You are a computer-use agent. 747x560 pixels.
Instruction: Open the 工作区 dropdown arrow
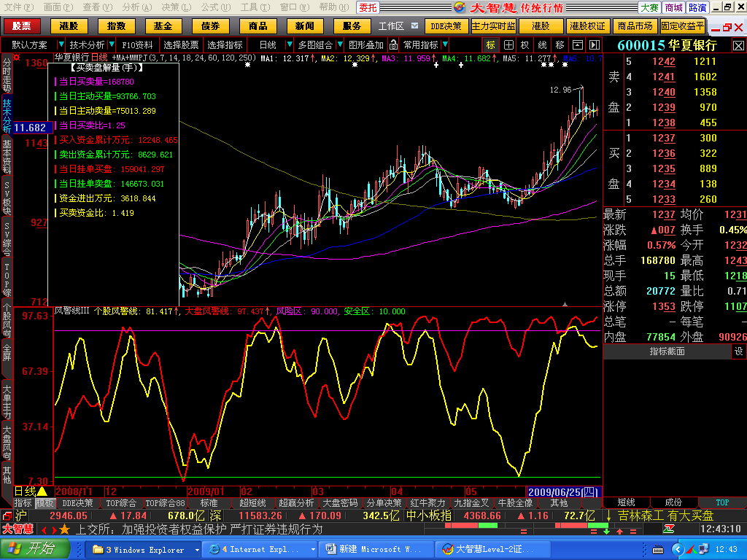414,26
